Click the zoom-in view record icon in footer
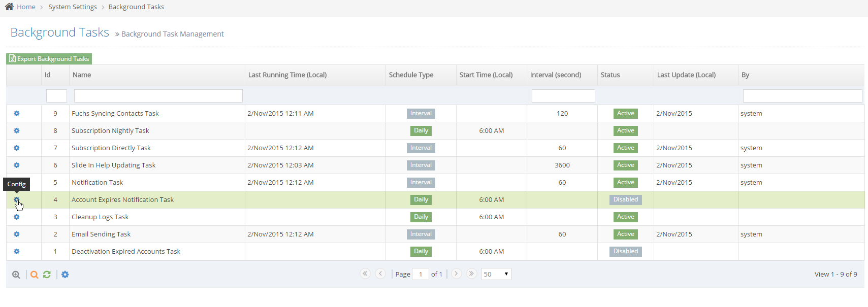Screen dimensions: 868x307 coord(16,275)
